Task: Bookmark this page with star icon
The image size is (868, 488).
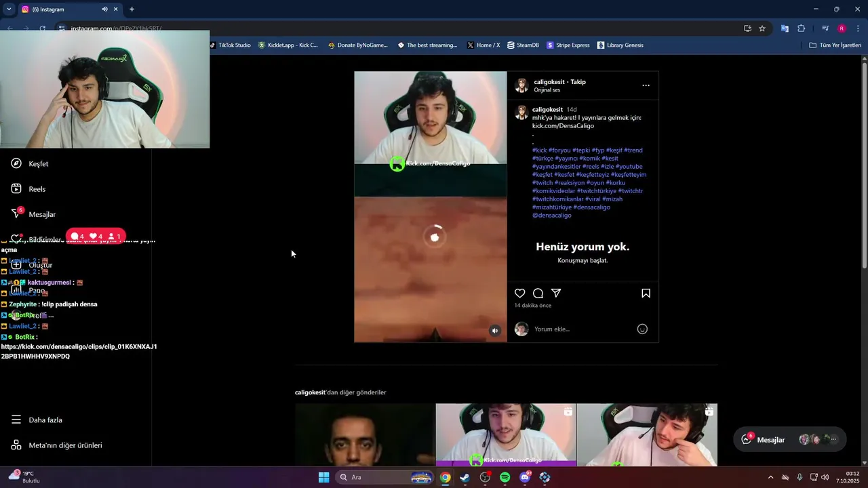Action: (x=762, y=28)
